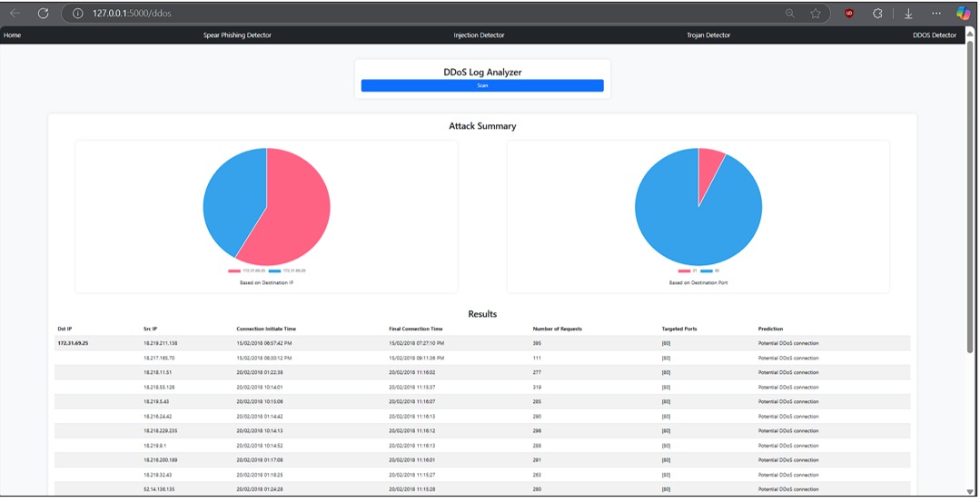Select source IP 52.14.136.135
This screenshot has height=502, width=980.
click(x=159, y=489)
